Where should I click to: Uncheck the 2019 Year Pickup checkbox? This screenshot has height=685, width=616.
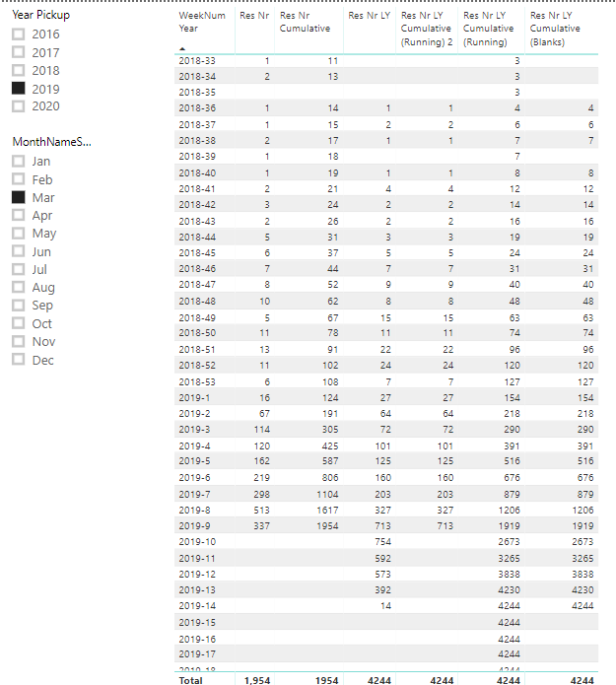(x=19, y=89)
